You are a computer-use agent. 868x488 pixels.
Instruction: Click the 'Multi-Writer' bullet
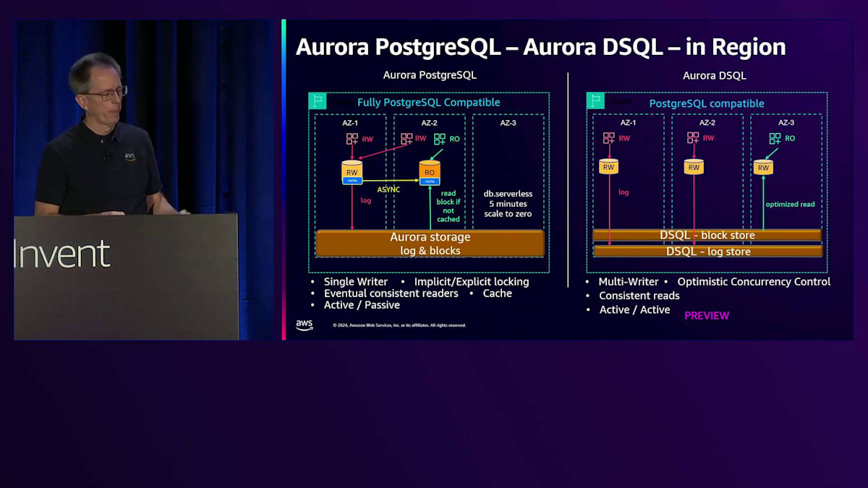[629, 282]
